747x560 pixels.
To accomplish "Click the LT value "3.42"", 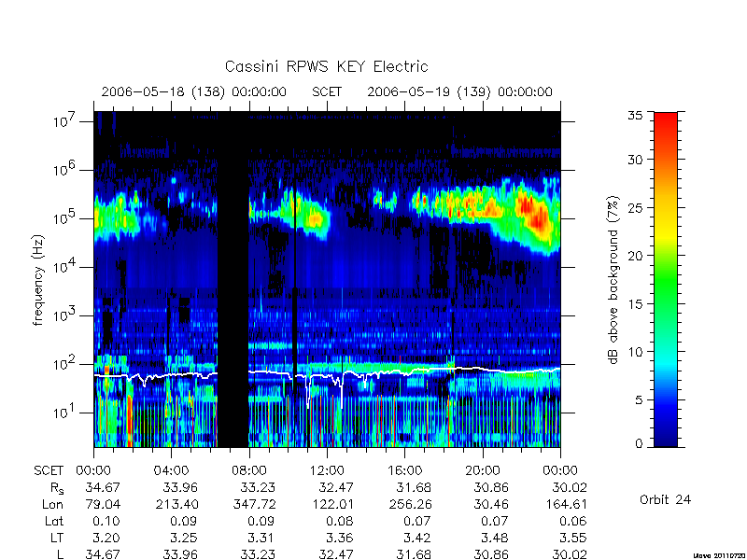I will 417,539.
